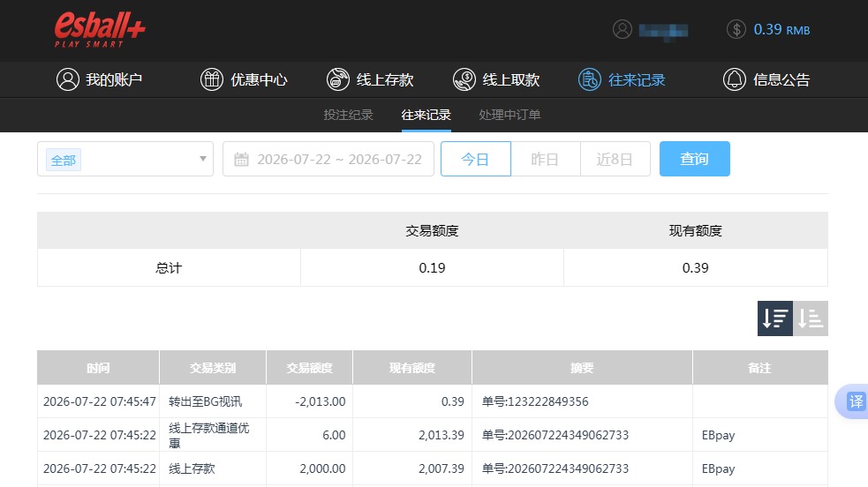This screenshot has width=868, height=487.
Task: Click the 0.39 RMB balance text
Action: point(781,29)
